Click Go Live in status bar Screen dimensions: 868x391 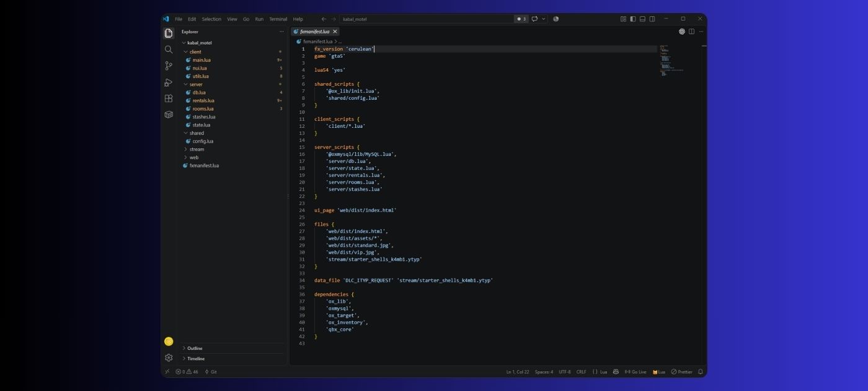(x=635, y=372)
